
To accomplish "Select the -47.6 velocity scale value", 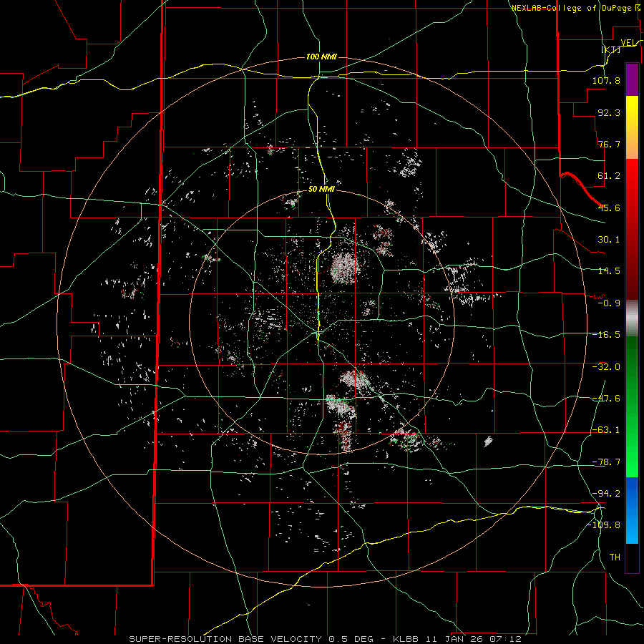I will (606, 399).
